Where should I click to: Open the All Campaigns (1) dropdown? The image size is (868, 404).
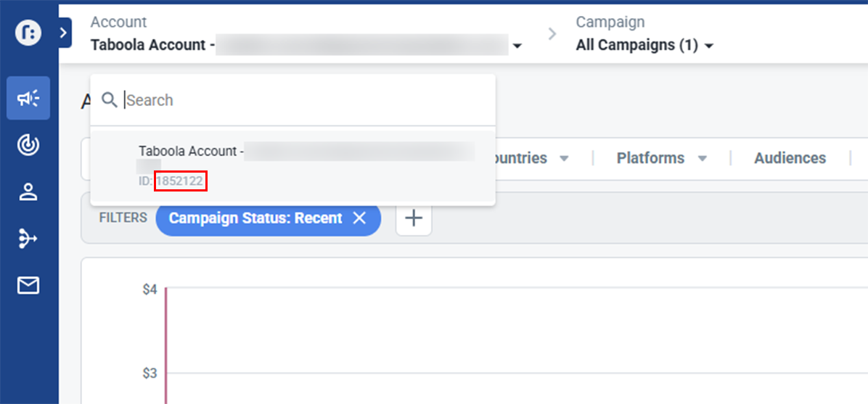tap(644, 45)
